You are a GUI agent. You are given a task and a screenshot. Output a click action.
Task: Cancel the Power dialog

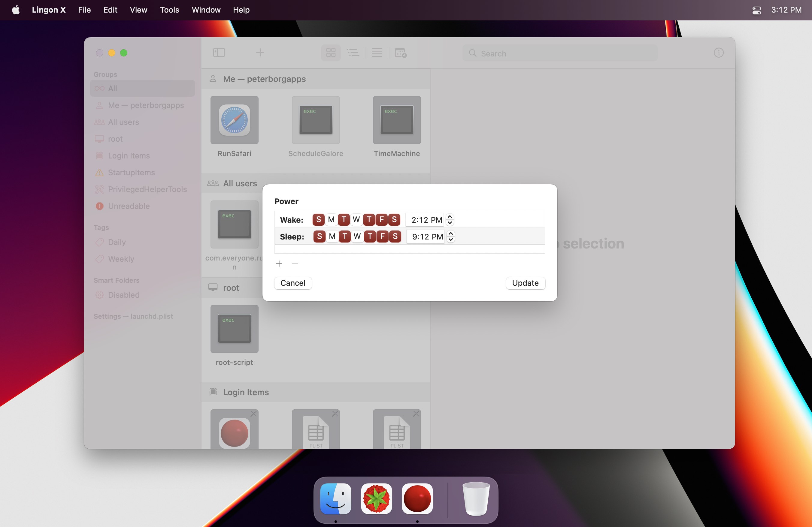[293, 283]
